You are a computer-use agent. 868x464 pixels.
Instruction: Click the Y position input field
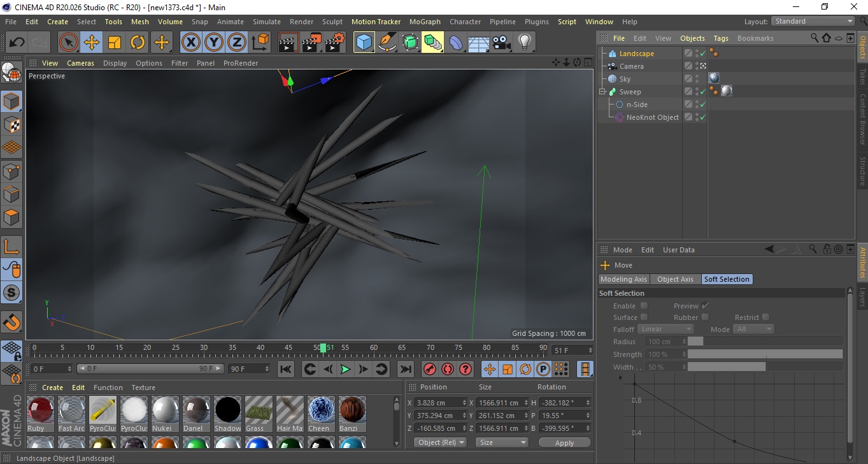[438, 416]
